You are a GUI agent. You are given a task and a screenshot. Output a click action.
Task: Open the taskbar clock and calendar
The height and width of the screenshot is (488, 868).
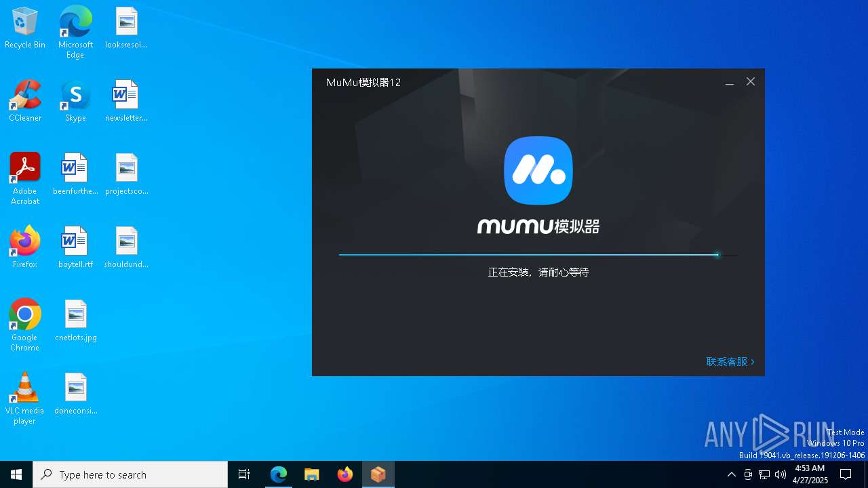810,474
